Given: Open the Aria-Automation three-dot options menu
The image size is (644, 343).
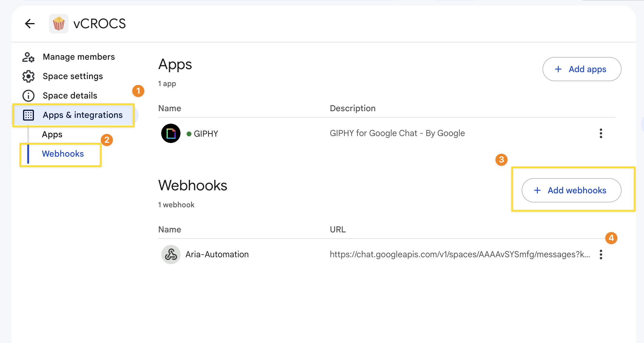Looking at the screenshot, I should pyautogui.click(x=601, y=255).
